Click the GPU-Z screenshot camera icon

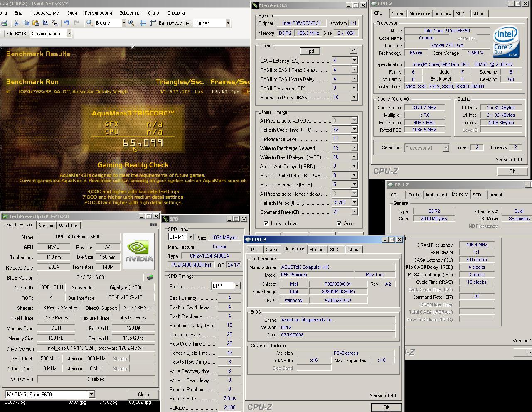pos(153,225)
